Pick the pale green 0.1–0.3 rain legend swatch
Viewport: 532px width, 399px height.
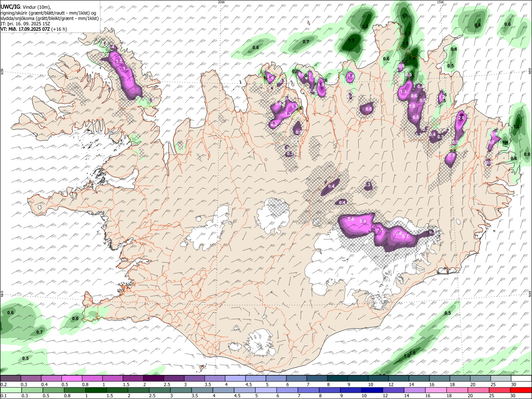[x=11, y=390]
